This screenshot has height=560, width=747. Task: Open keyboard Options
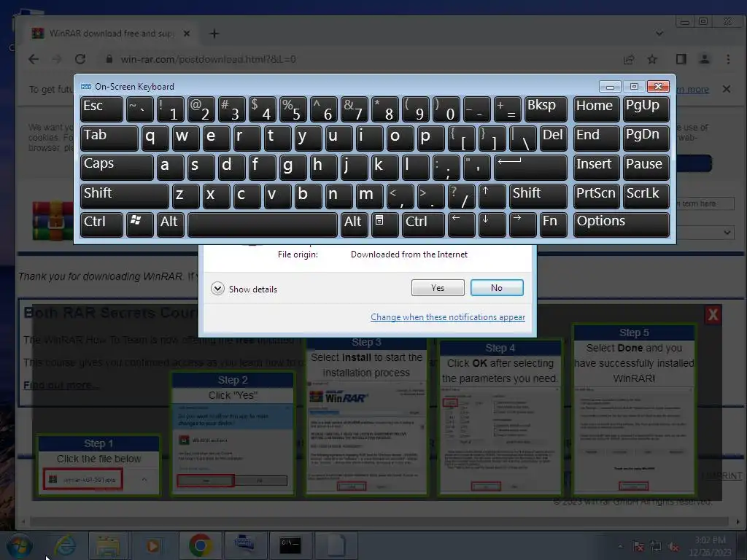pyautogui.click(x=622, y=225)
